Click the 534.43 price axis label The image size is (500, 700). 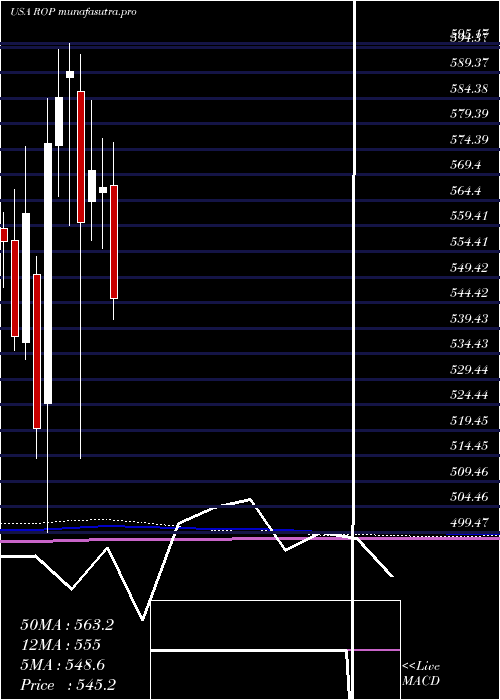[469, 344]
